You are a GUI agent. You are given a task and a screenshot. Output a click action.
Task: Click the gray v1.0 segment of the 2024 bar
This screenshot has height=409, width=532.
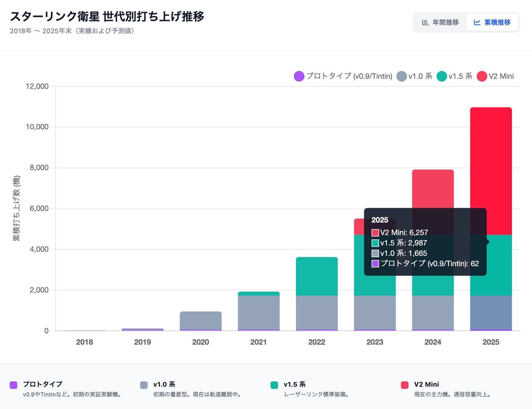433,312
